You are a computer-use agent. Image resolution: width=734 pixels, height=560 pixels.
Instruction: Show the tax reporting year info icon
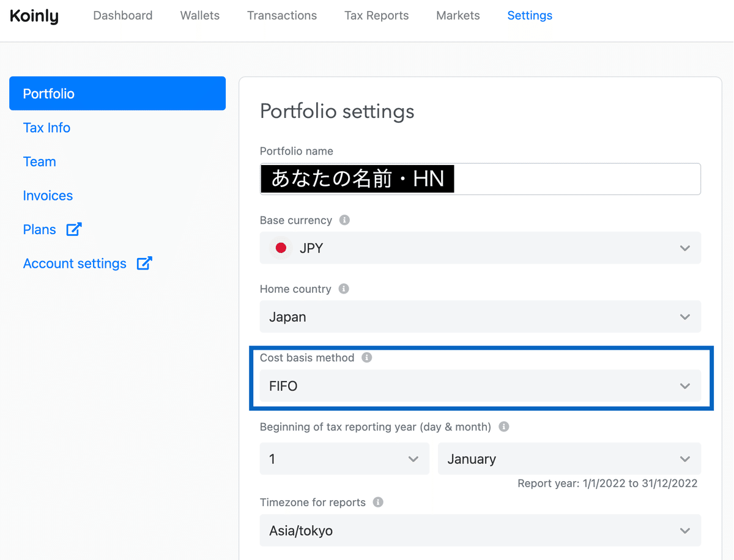504,427
